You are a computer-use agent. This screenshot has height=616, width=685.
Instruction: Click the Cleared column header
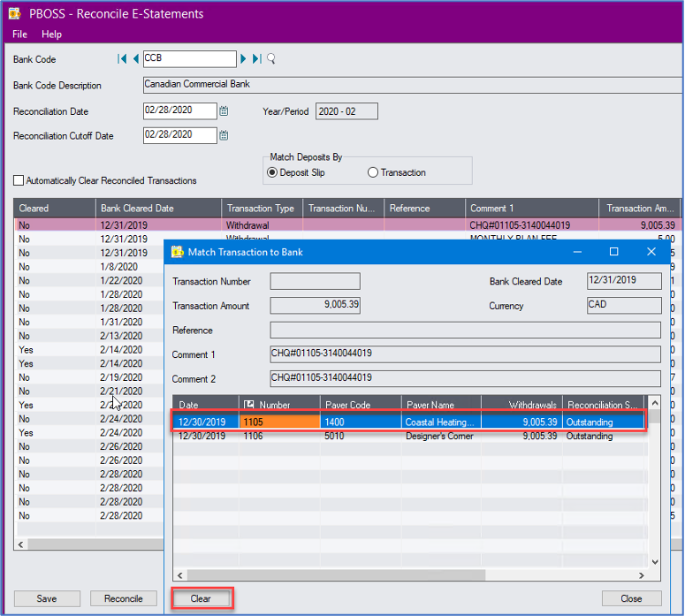[55, 209]
